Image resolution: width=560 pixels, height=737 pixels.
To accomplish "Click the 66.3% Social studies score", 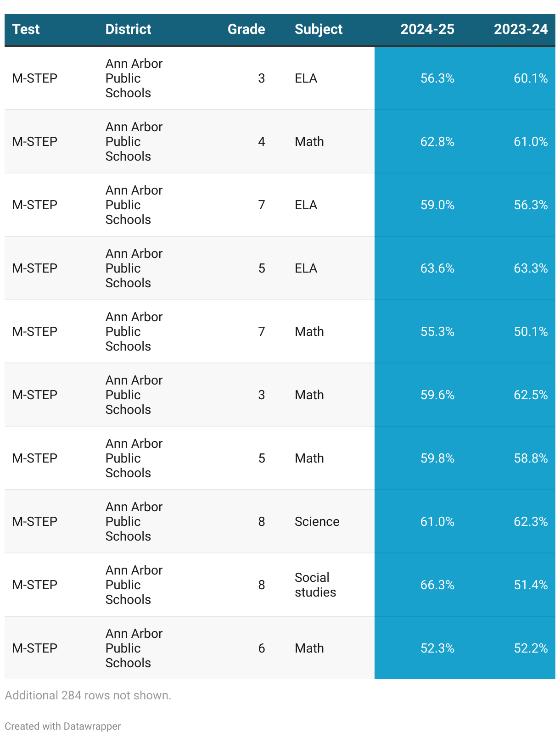I will click(x=437, y=585).
